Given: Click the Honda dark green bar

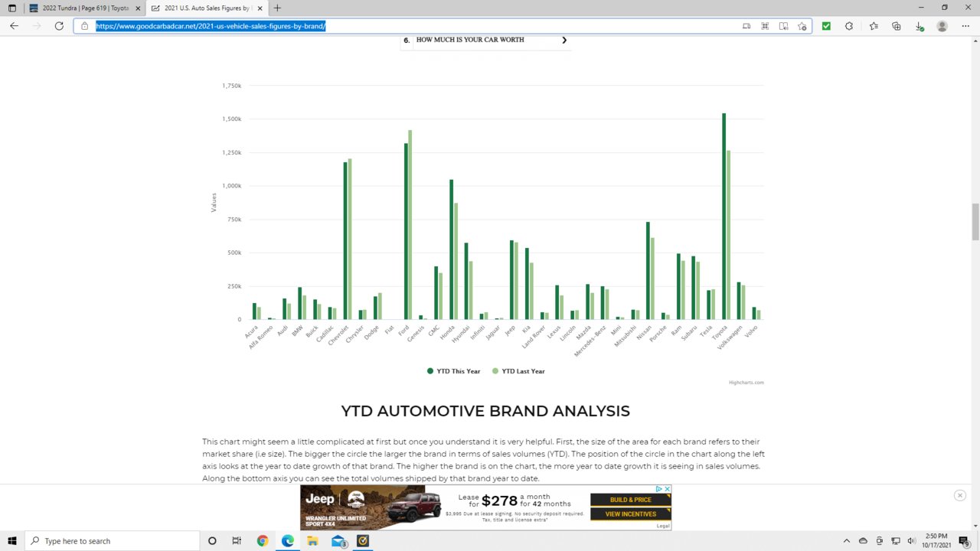Looking at the screenshot, I should tap(452, 249).
